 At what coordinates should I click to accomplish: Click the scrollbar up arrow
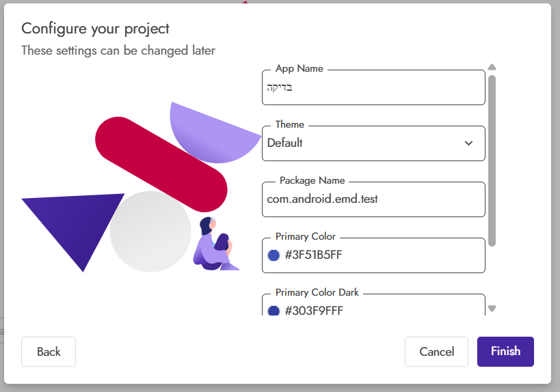pyautogui.click(x=492, y=67)
